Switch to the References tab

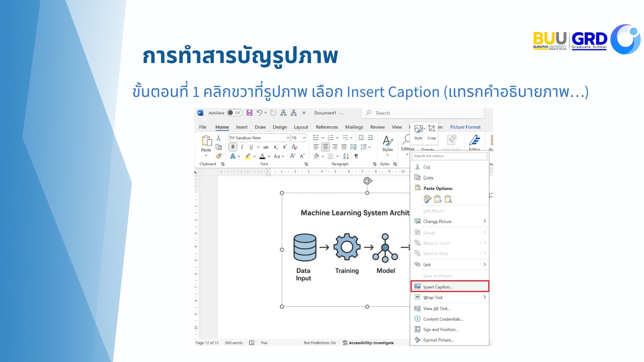coord(327,127)
